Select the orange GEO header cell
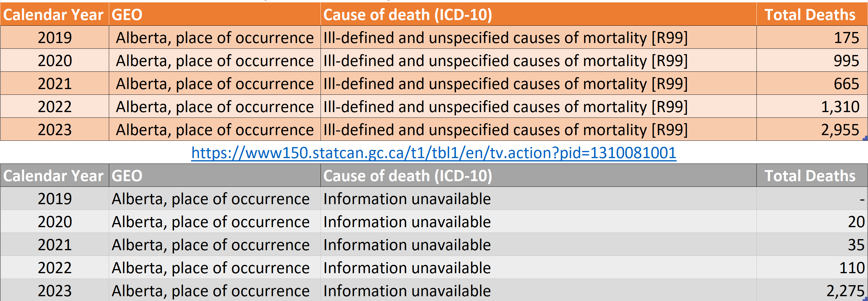 pyautogui.click(x=215, y=14)
